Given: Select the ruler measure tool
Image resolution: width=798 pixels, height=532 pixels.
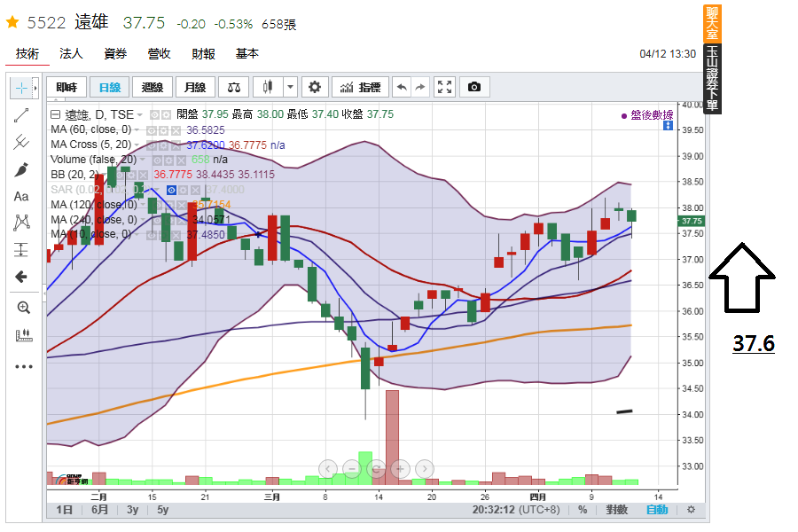Looking at the screenshot, I should [x=24, y=335].
